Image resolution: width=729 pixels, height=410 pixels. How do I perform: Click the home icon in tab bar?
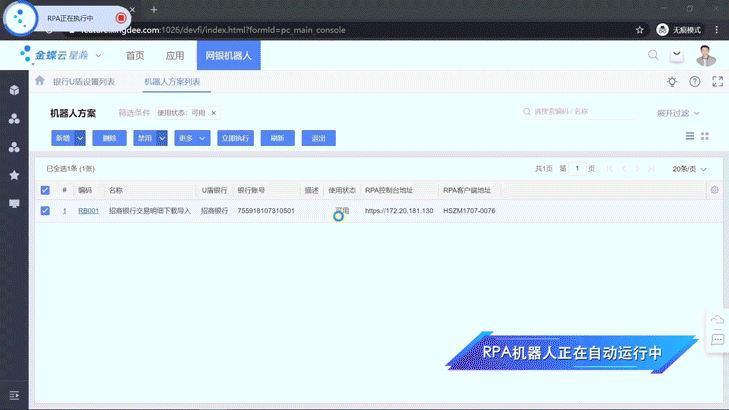(x=40, y=80)
